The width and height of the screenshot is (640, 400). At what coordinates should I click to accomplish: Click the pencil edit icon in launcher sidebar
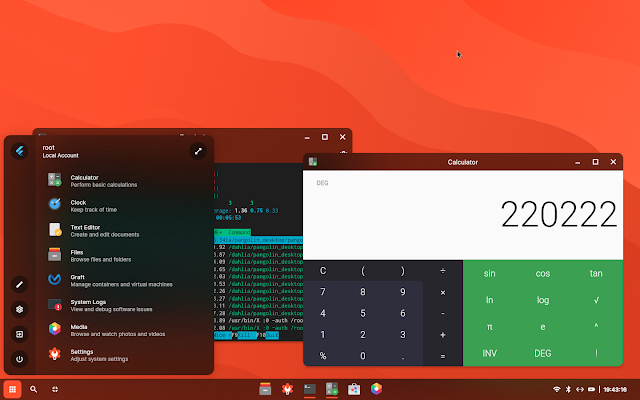click(x=19, y=284)
